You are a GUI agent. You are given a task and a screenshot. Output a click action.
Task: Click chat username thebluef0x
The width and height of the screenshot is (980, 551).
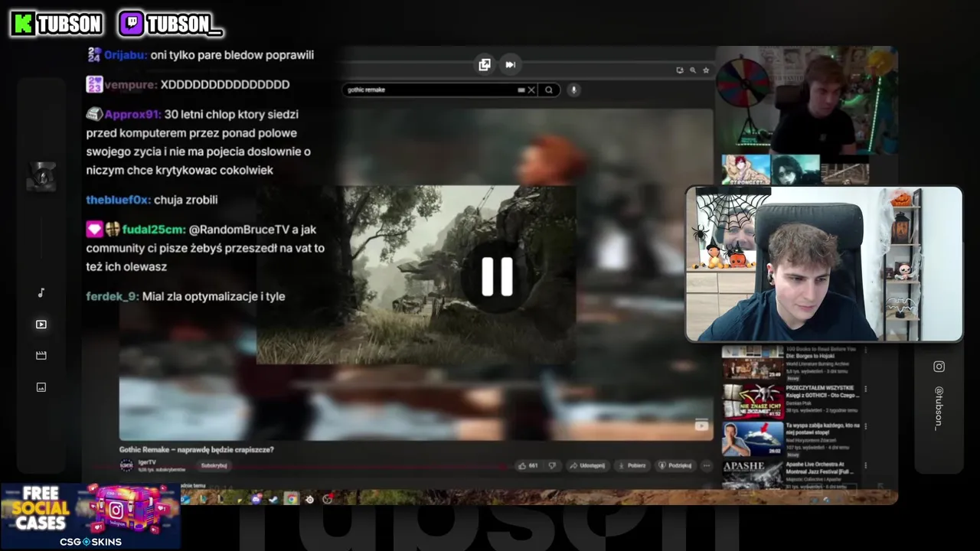[118, 200]
